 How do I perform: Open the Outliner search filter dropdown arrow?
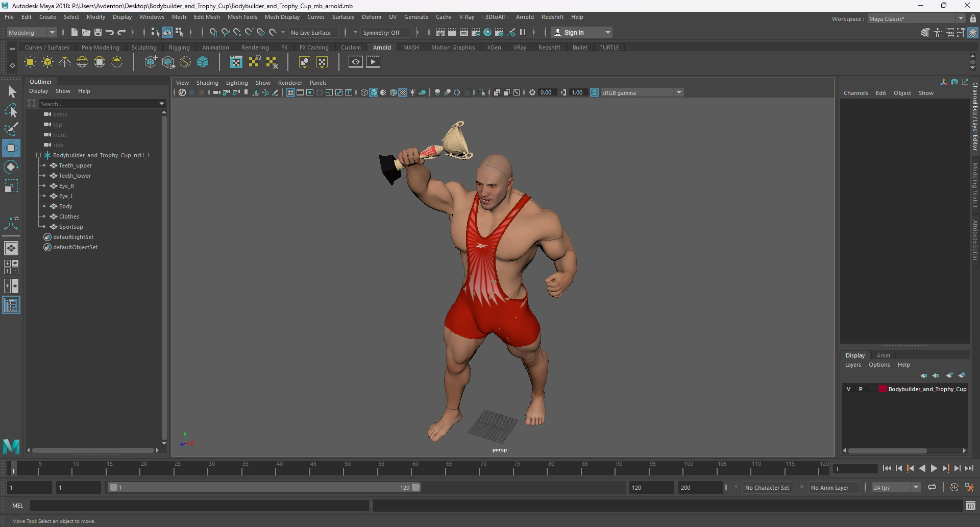(x=162, y=104)
